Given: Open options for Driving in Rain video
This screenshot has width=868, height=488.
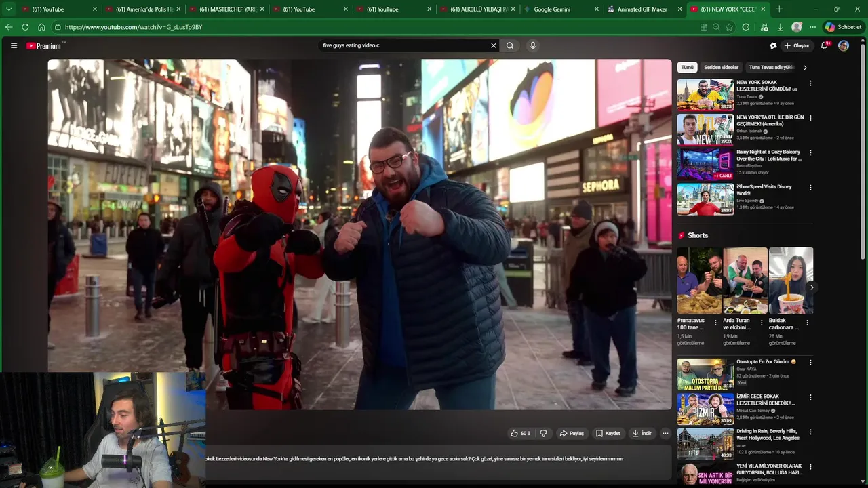Looking at the screenshot, I should (810, 432).
